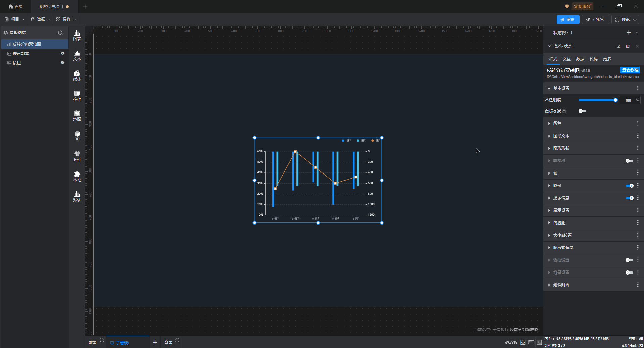Add a new state with plus icon

point(629,33)
